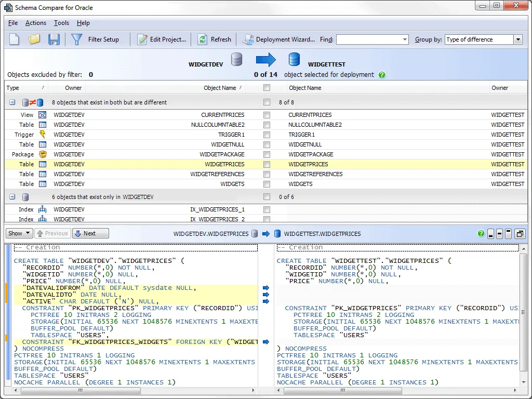Open the Show dropdown above the SQL panes
Screen dimensions: 532x399
(19, 233)
